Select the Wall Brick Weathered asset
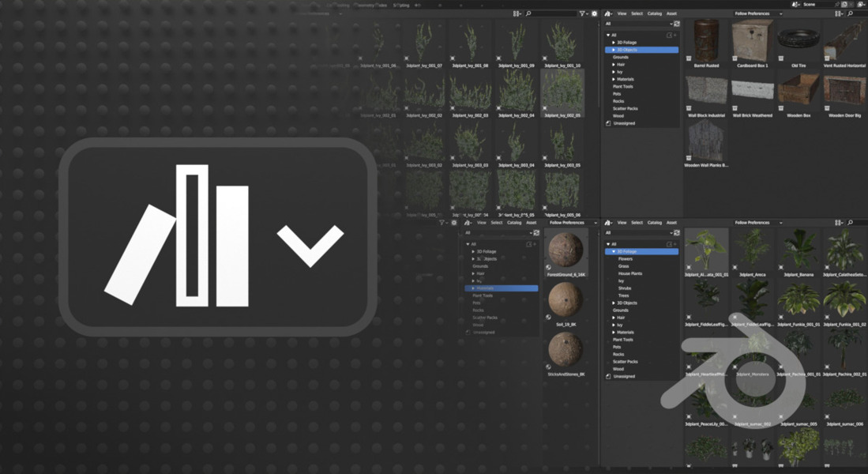The image size is (868, 474). click(x=753, y=92)
